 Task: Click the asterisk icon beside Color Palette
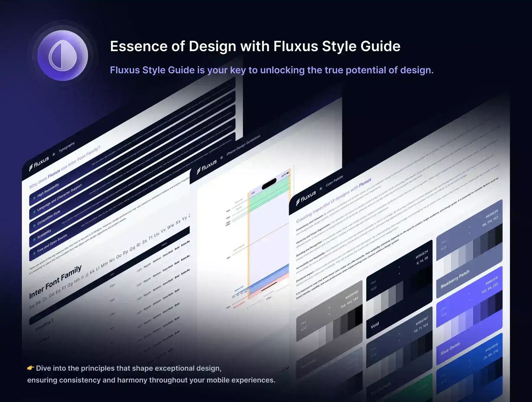pyautogui.click(x=321, y=189)
